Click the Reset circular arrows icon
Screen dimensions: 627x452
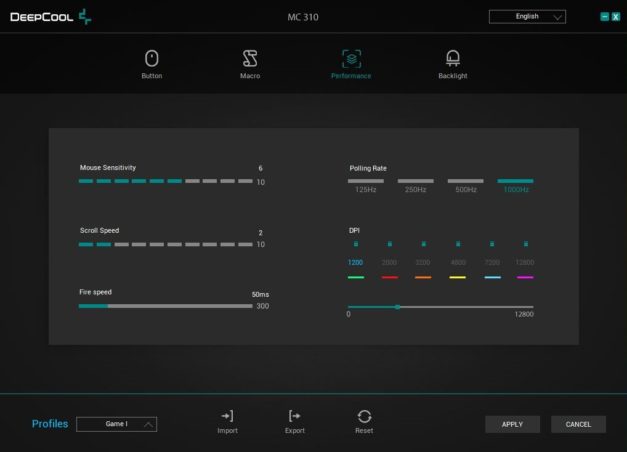tap(364, 416)
